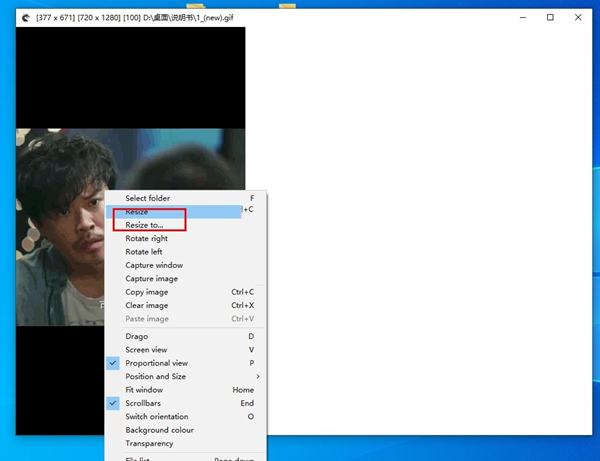
Task: Select Capture image
Action: (151, 279)
